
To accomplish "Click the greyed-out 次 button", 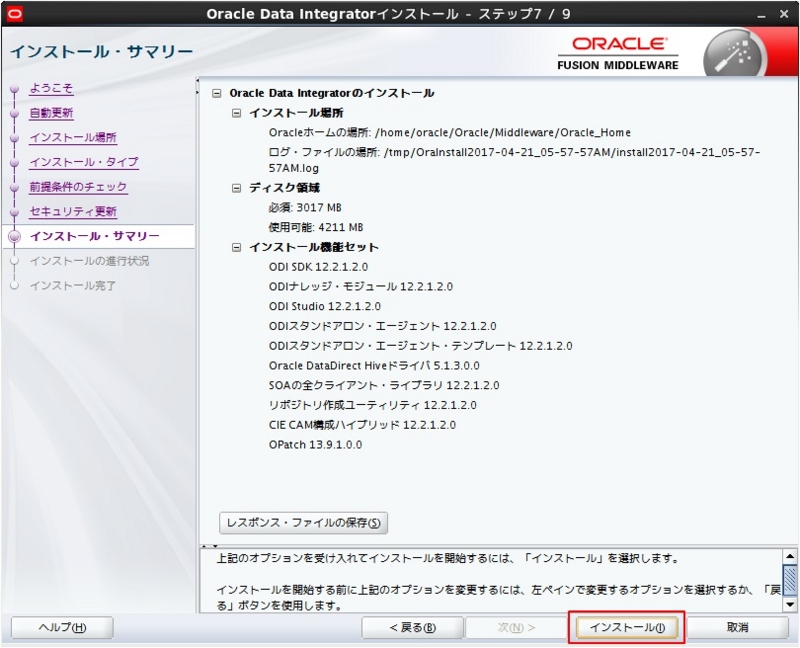I will point(516,628).
